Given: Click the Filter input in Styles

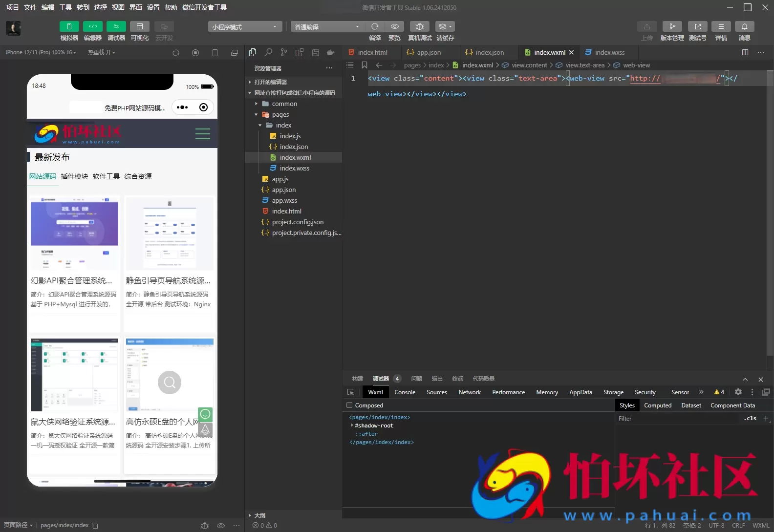Looking at the screenshot, I should pyautogui.click(x=677, y=418).
